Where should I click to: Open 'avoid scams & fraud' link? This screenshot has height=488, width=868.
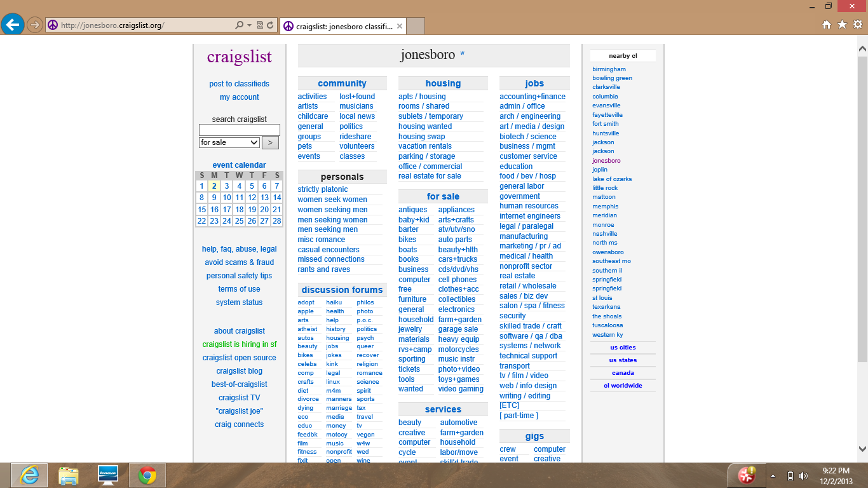pyautogui.click(x=239, y=262)
